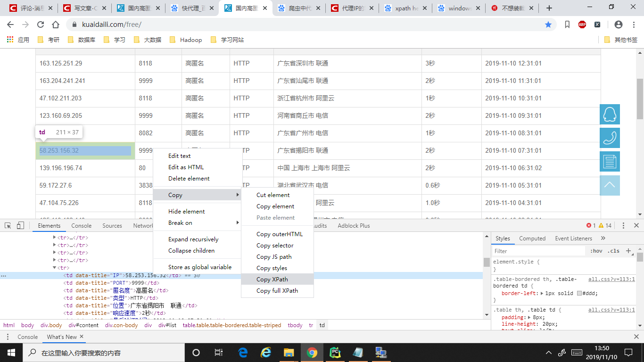This screenshot has width=644, height=362.
Task: Open the Hadoop bookmark folder
Action: coord(185,40)
